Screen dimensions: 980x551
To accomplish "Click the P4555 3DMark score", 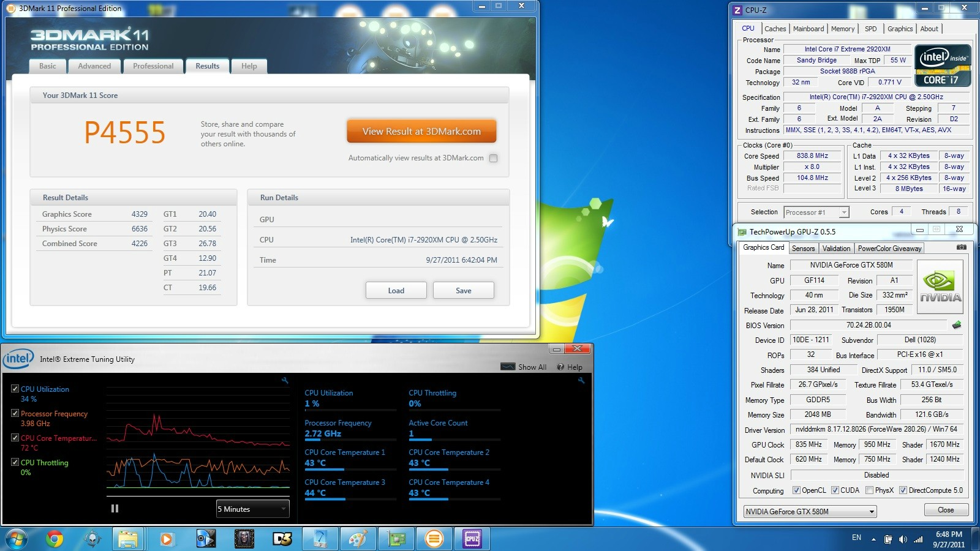I will click(125, 132).
